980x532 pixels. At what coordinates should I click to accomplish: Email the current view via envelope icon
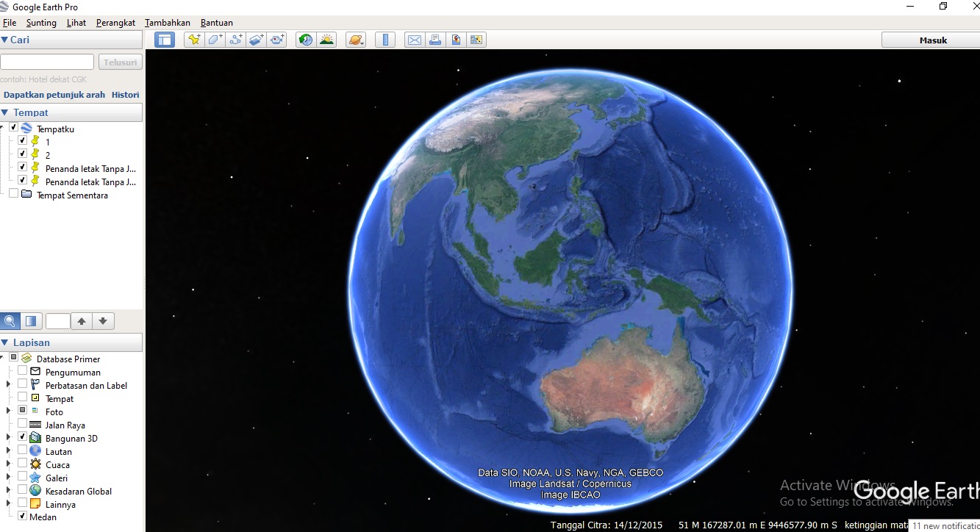tap(415, 40)
